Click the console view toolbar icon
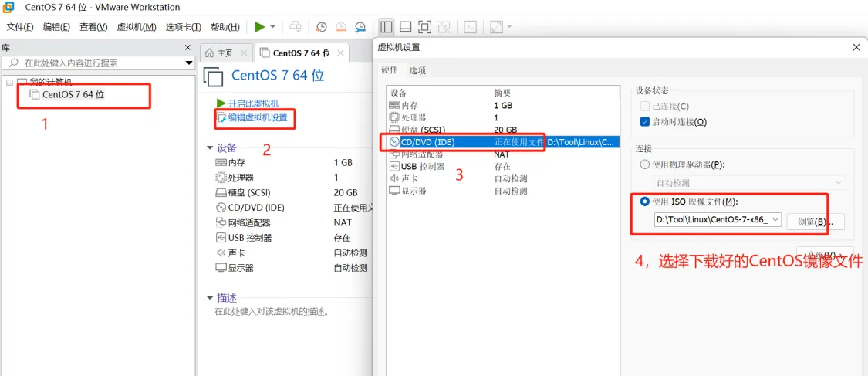Screen dimensions: 868x376 click(x=470, y=26)
